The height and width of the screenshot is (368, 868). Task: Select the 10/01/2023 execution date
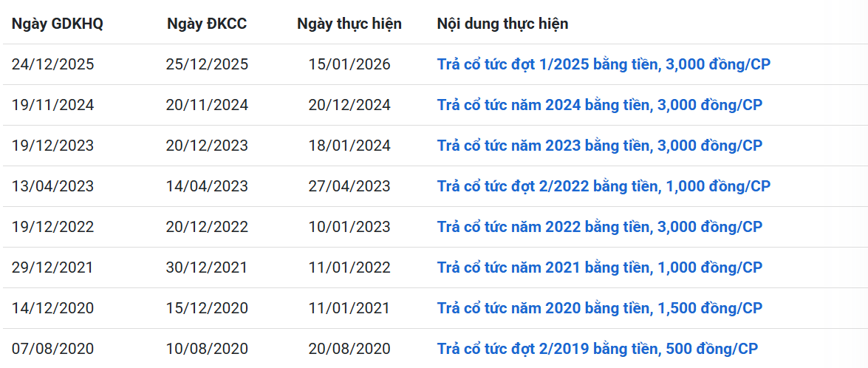point(349,227)
